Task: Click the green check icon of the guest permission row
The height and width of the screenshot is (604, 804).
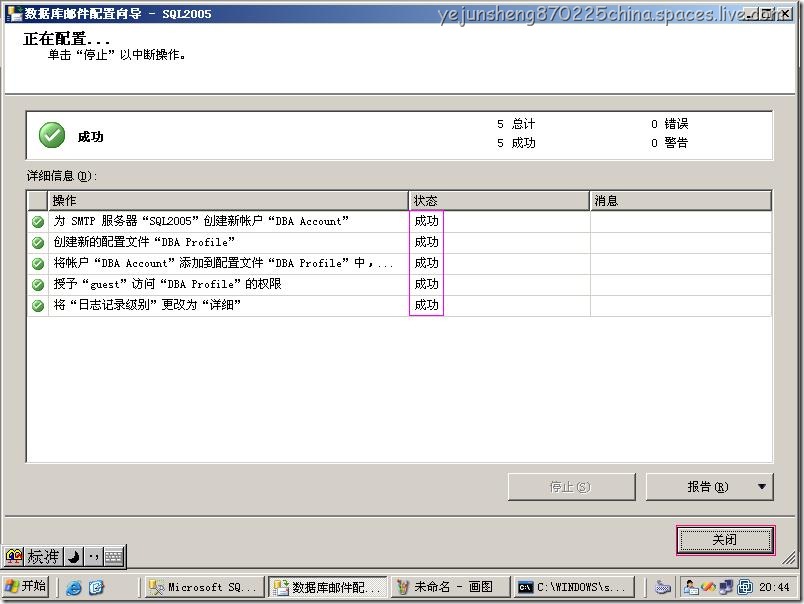Action: pyautogui.click(x=38, y=285)
